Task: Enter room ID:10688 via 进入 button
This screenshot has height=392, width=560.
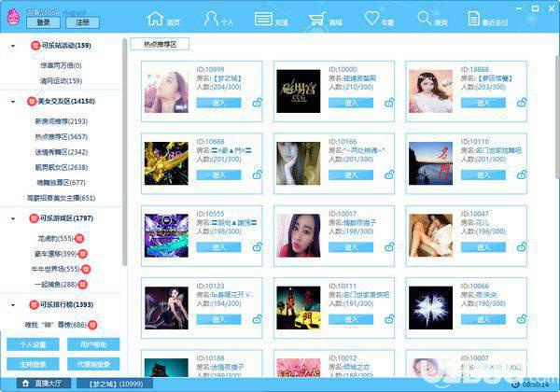Action: [x=218, y=175]
